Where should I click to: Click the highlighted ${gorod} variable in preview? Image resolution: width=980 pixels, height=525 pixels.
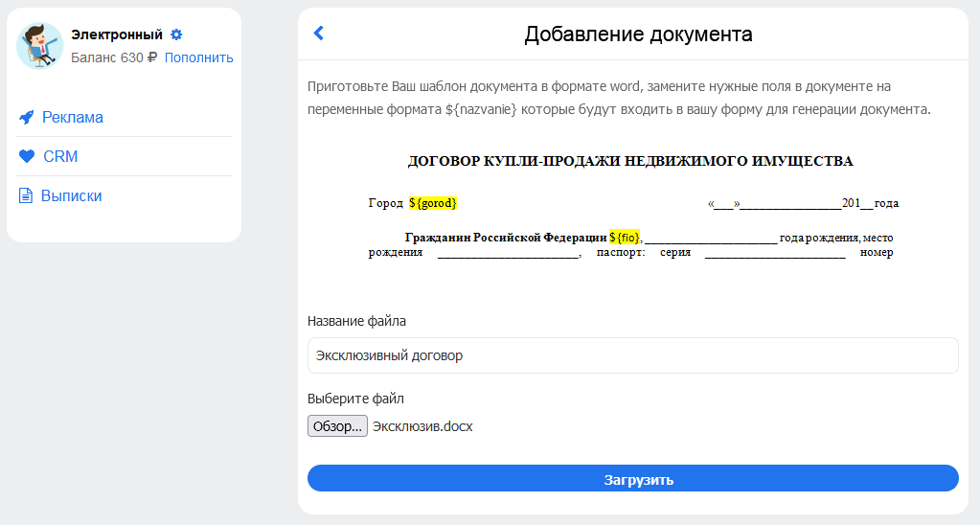coord(433,203)
